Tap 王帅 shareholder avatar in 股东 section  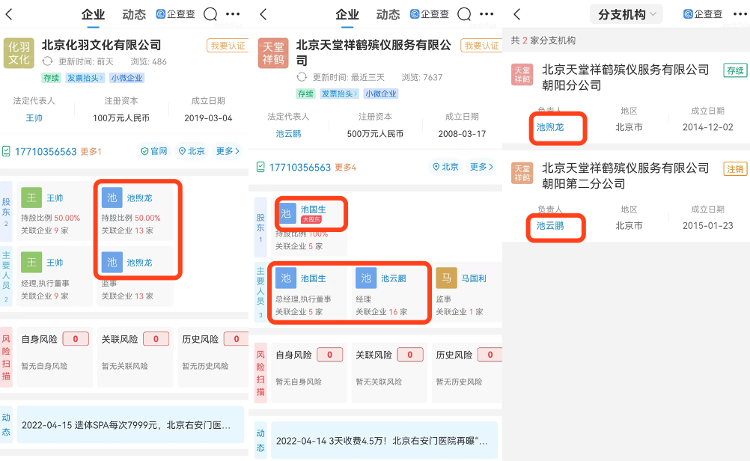[31, 198]
